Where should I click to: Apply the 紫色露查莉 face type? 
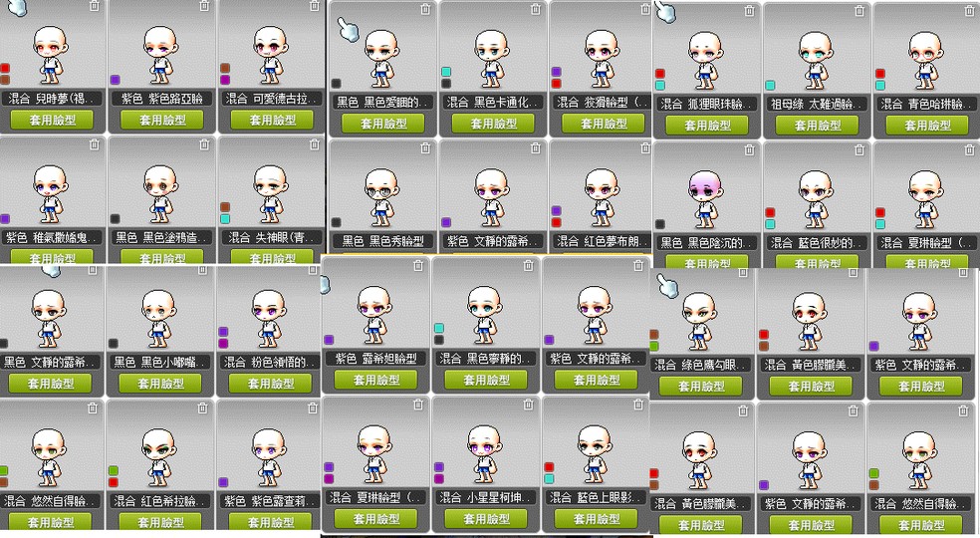(271, 522)
